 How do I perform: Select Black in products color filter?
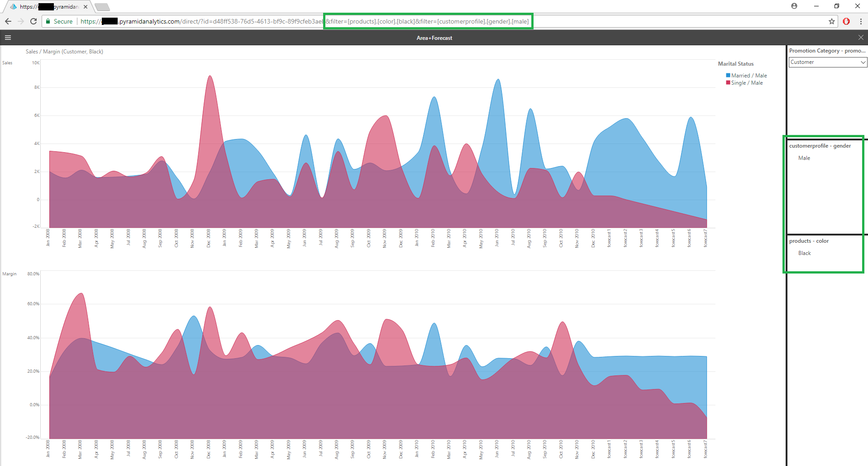pos(804,253)
